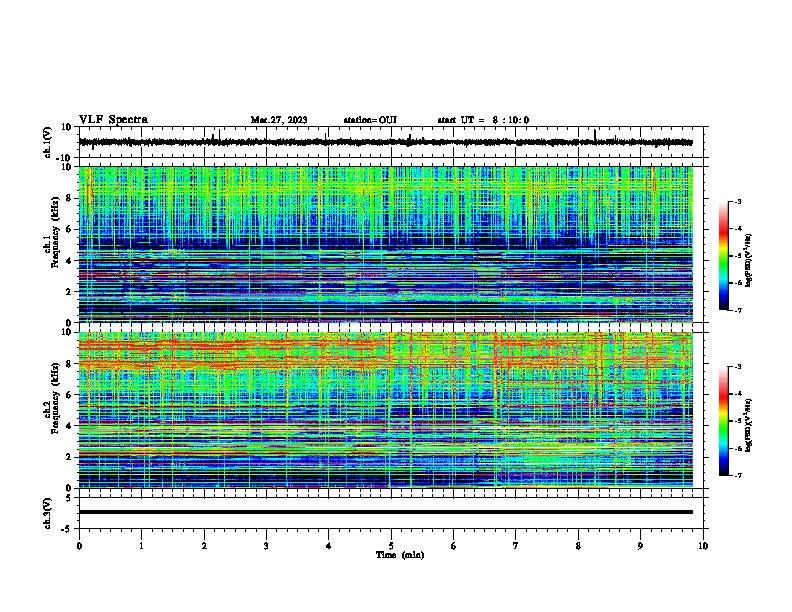Click the "start UT = 8:10:0" header text
Screen dimensions: 792x612
[483, 120]
